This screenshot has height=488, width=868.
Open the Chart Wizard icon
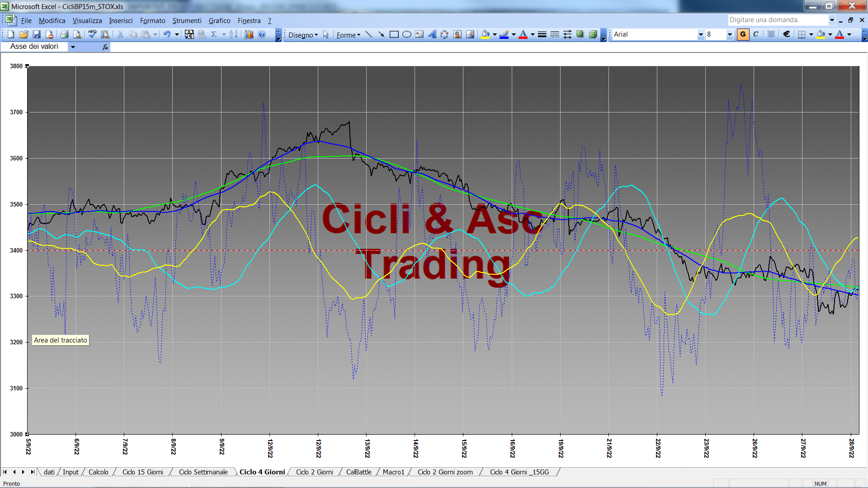coord(249,34)
